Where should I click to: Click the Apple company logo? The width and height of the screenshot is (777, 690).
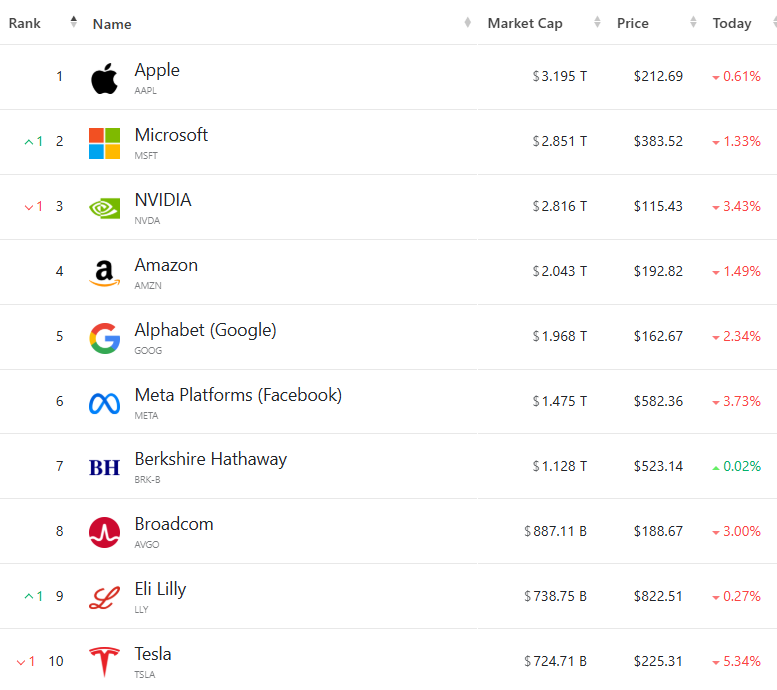pos(104,78)
